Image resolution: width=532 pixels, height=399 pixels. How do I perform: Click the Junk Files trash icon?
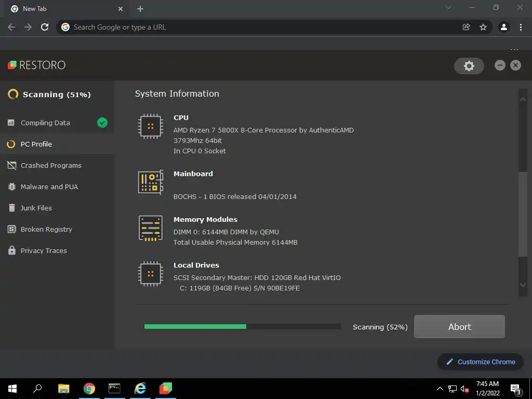[12, 208]
